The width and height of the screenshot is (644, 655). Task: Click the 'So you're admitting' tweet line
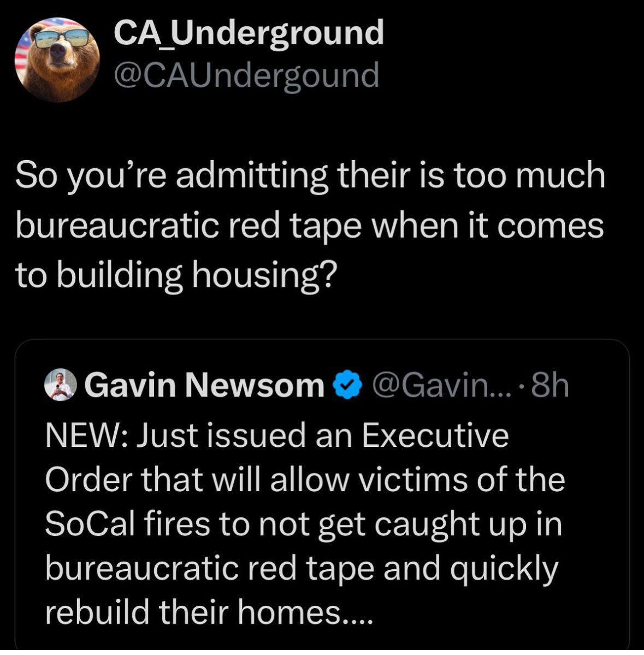(310, 176)
